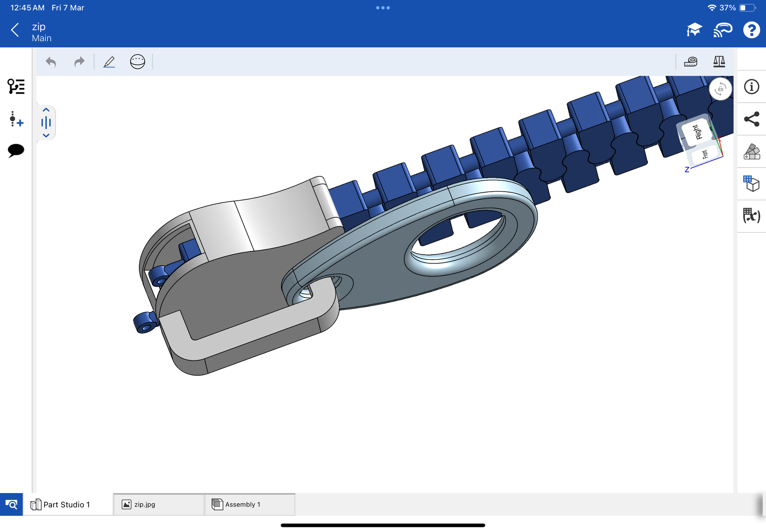
Task: Open the Appearances editor icon
Action: point(751,151)
